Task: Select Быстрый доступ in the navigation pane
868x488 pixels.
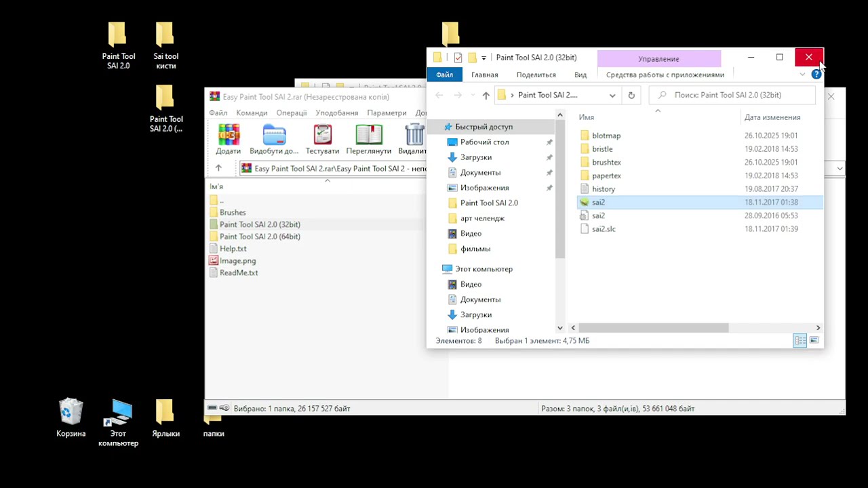Action: pyautogui.click(x=484, y=127)
